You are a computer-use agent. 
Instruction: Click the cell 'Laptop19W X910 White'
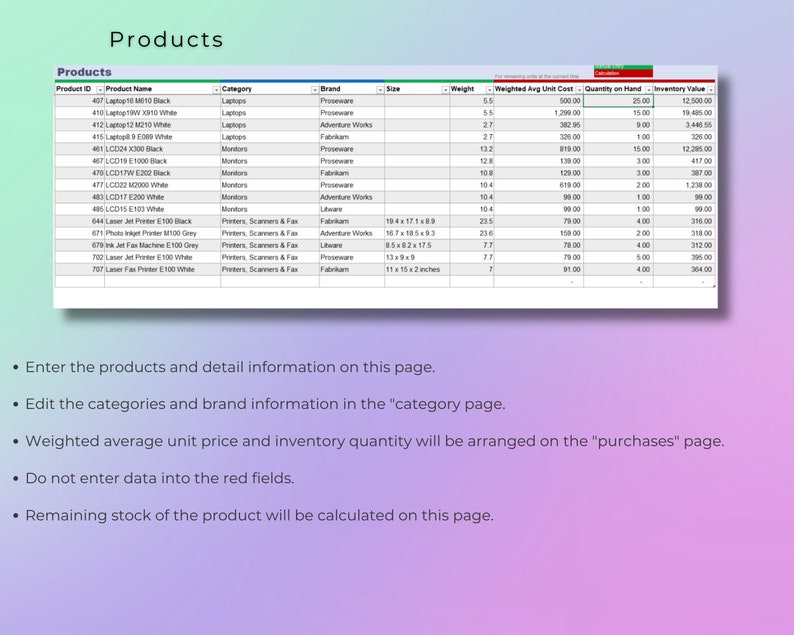162,113
